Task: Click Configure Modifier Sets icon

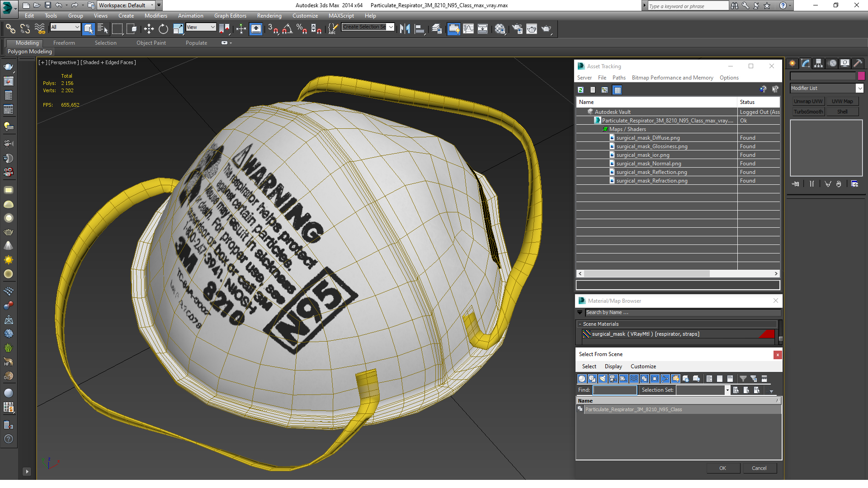Action: click(x=854, y=184)
